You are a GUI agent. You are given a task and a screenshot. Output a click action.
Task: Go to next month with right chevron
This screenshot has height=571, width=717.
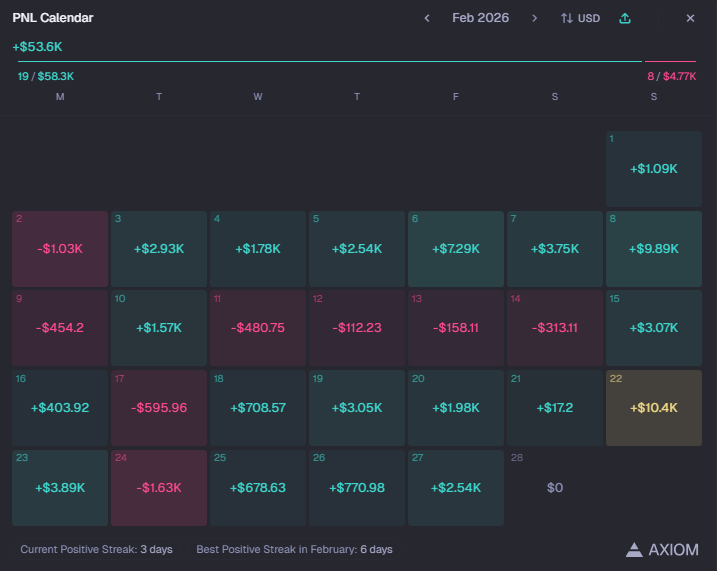click(x=534, y=18)
